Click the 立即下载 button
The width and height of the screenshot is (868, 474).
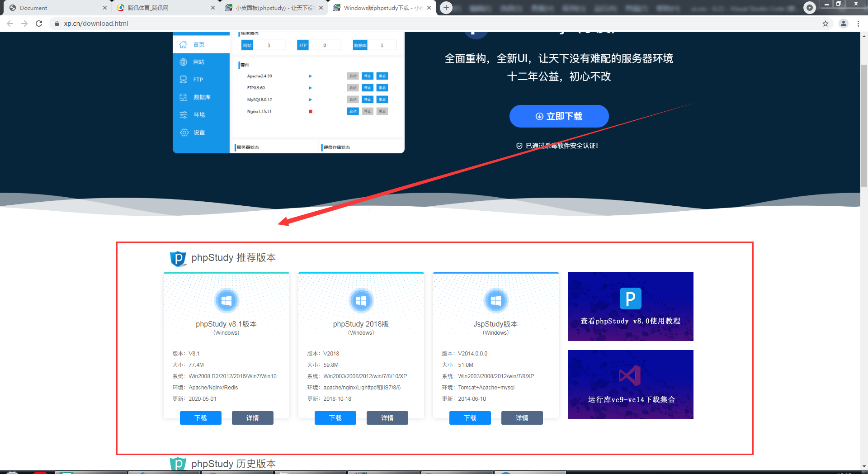559,116
